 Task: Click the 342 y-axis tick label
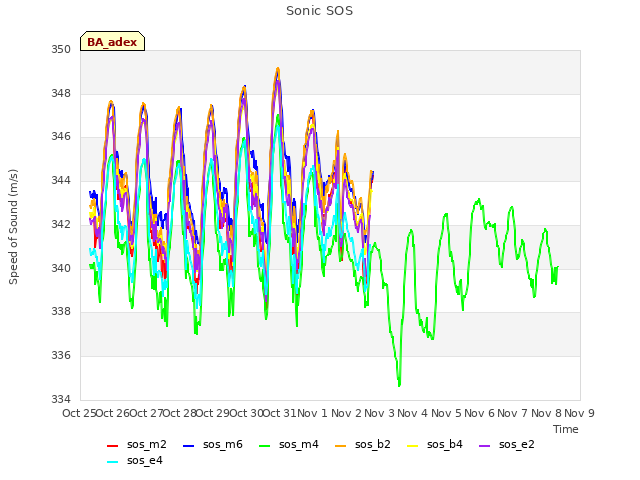point(61,224)
